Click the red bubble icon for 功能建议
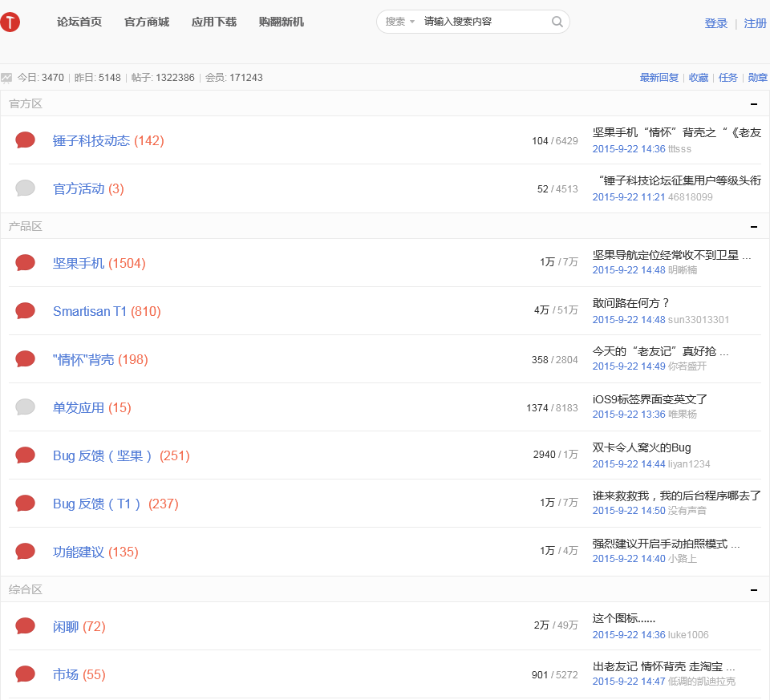Image resolution: width=770 pixels, height=700 pixels. pyautogui.click(x=25, y=552)
